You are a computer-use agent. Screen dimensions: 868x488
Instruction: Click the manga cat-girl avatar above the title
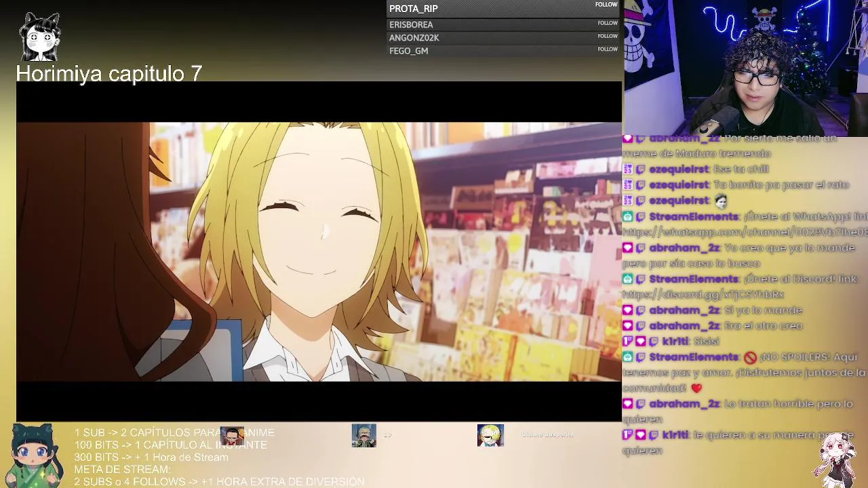(40, 37)
